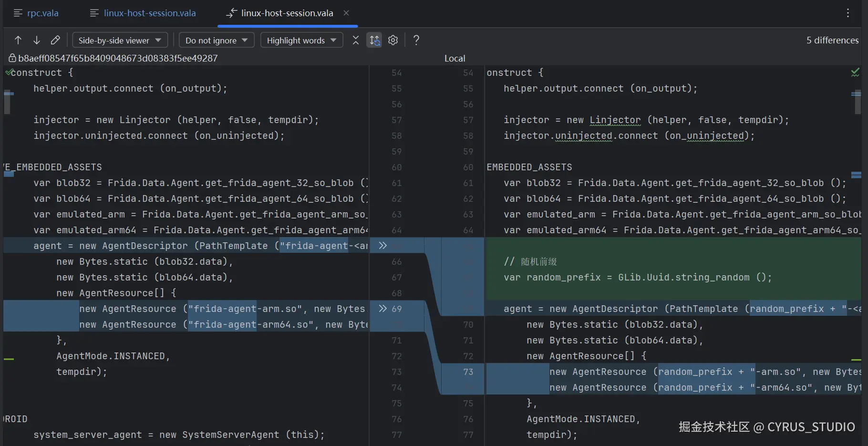Go to next difference with down arrow

tap(37, 40)
